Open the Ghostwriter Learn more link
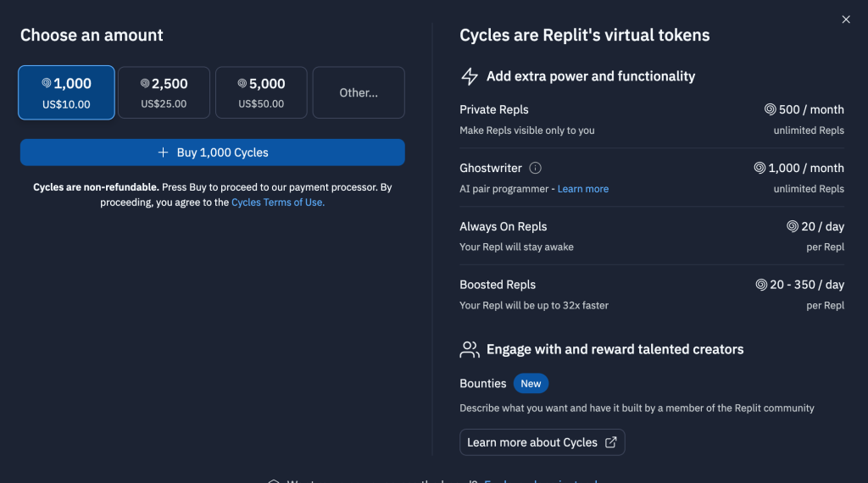Screen dimensions: 868x483 (x=583, y=189)
